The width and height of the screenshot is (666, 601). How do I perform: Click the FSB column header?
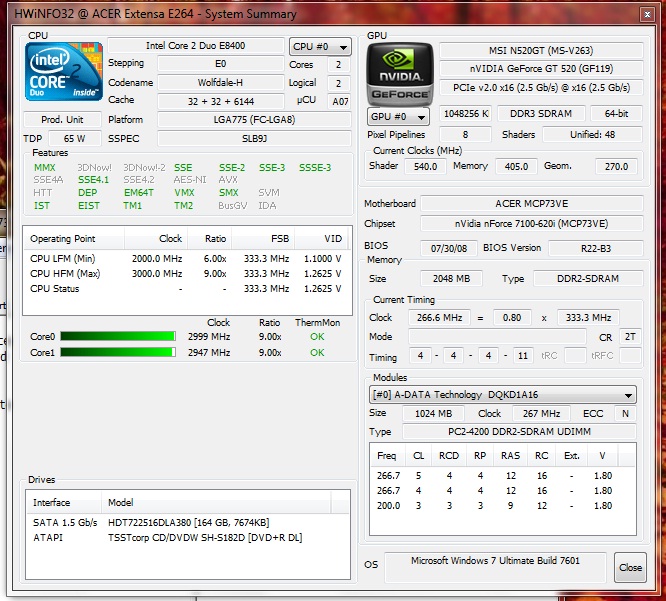point(263,239)
